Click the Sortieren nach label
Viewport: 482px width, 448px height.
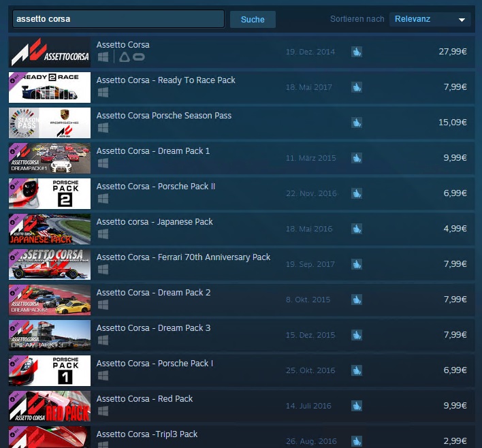357,19
